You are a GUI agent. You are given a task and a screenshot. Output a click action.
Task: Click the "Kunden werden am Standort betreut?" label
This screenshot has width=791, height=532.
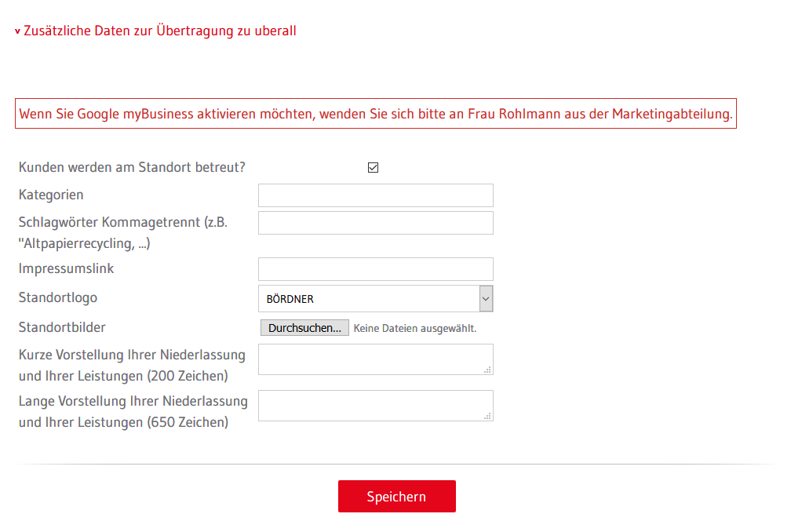click(x=132, y=167)
